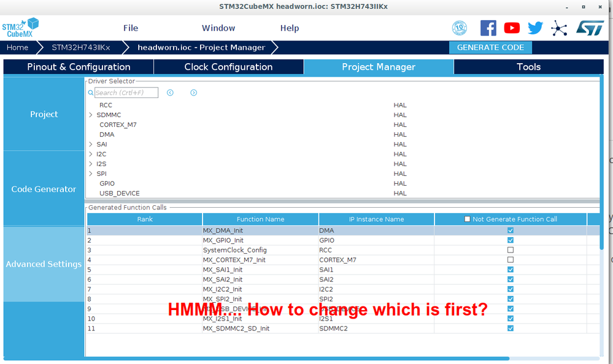Viewport: 613px width, 364px height.
Task: Uncheck Not Generate for MX_SDMMC2_SD_Init
Action: point(511,328)
